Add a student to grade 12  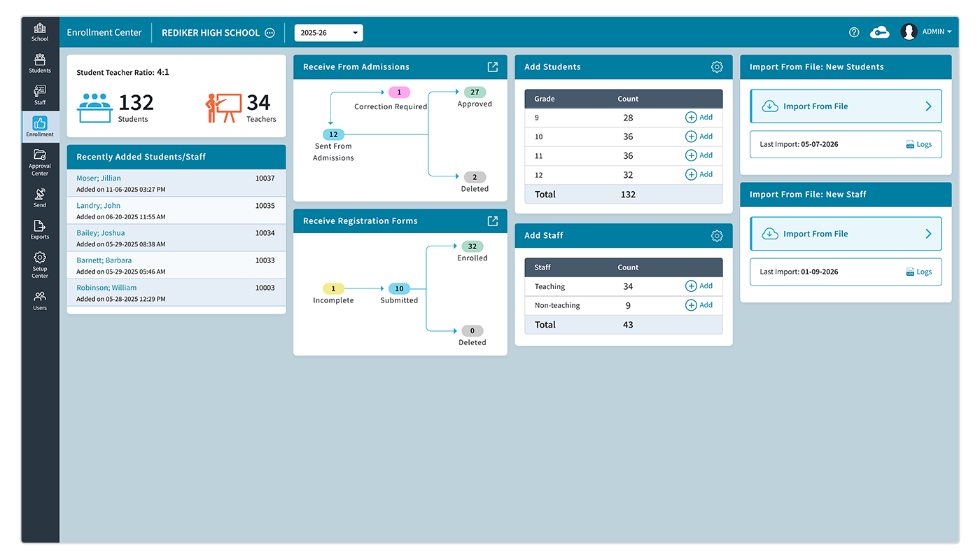(699, 174)
